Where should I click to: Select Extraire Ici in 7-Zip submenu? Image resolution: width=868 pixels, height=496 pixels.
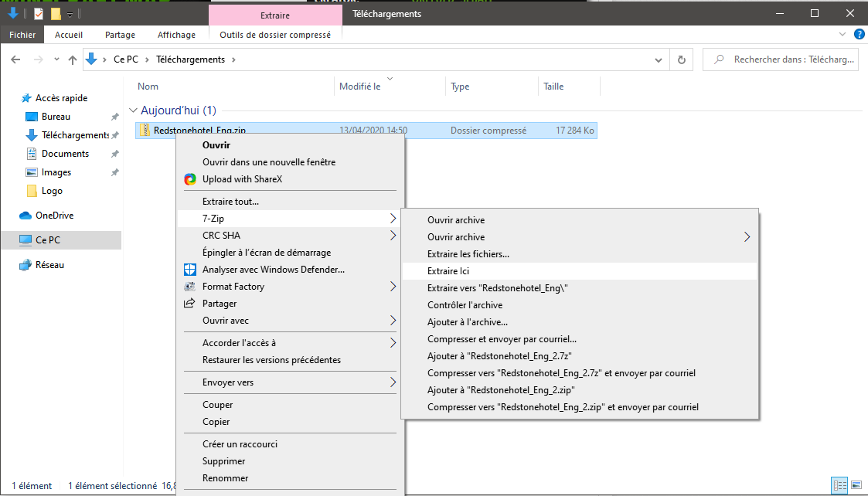(x=448, y=271)
